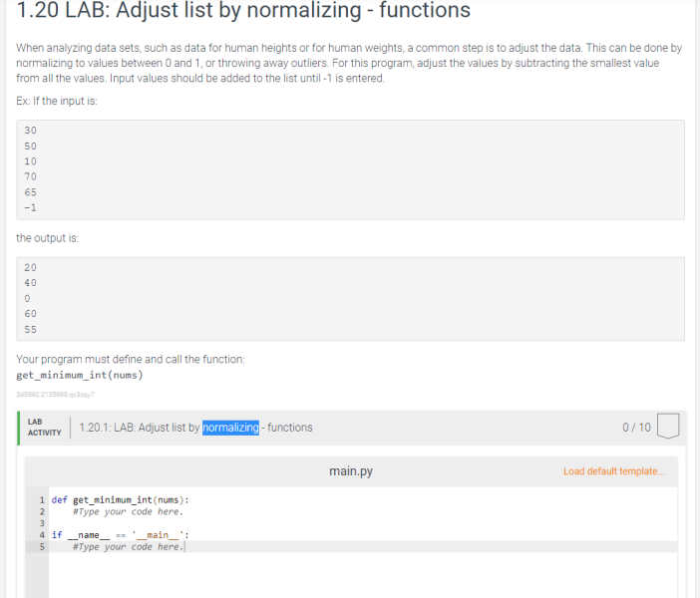Click the sample output box showing 20
Image resolution: width=700 pixels, height=598 pixels.
click(x=350, y=299)
